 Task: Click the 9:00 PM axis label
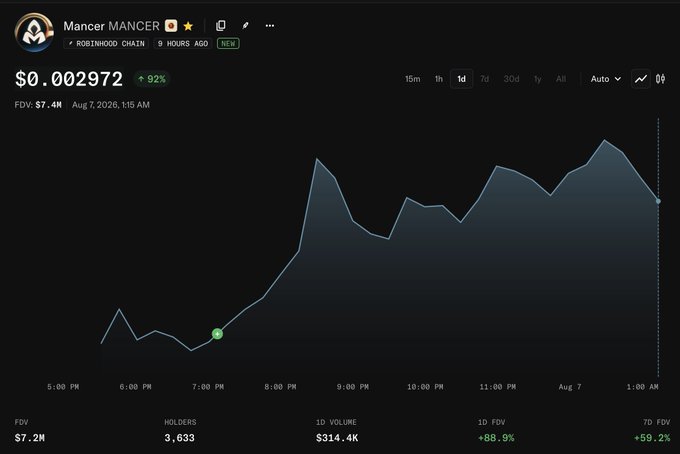pos(353,387)
